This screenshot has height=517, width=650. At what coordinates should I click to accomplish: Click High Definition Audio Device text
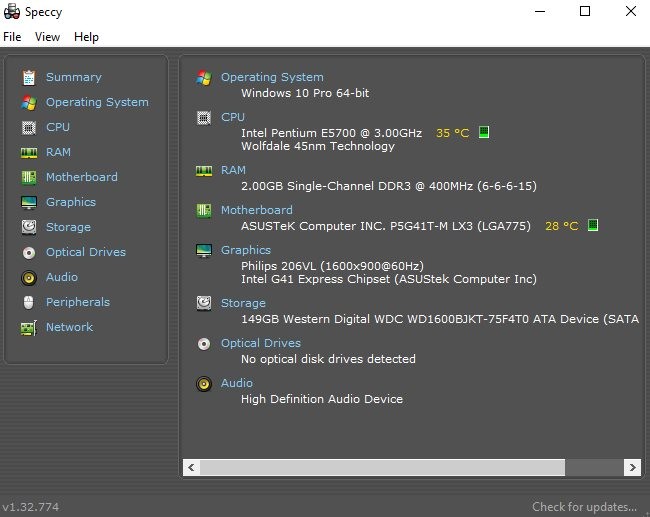pos(322,399)
